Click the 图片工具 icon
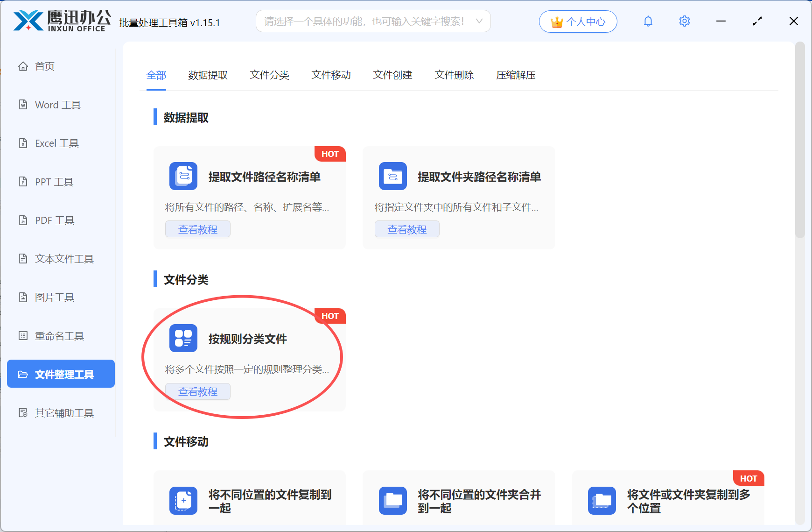The height and width of the screenshot is (532, 812). pyautogui.click(x=23, y=297)
